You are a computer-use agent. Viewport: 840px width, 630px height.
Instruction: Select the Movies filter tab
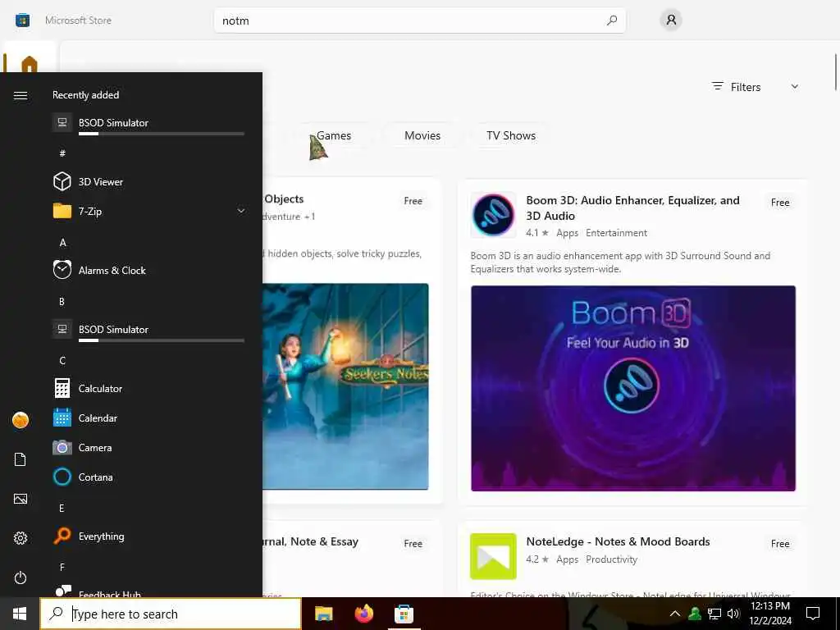(422, 135)
